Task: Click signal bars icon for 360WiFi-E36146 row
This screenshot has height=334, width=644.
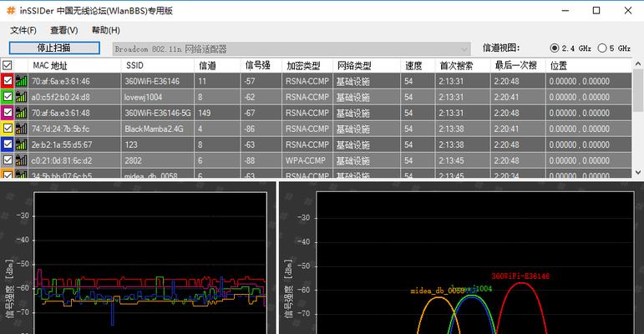Action: (22, 81)
